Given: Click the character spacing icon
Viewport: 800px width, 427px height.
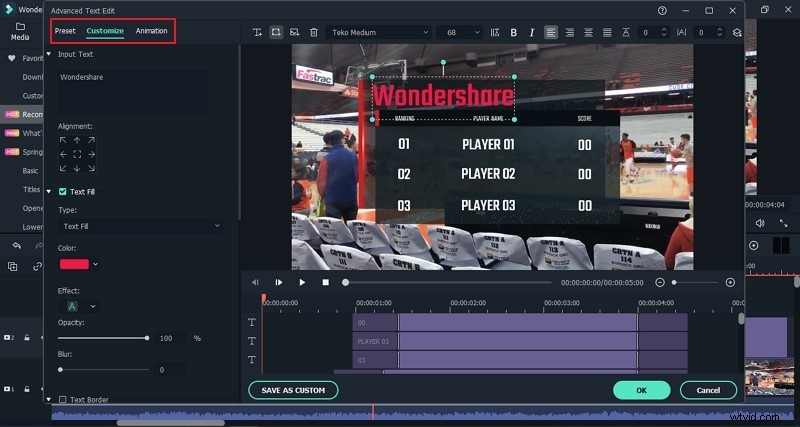Looking at the screenshot, I should click(682, 33).
